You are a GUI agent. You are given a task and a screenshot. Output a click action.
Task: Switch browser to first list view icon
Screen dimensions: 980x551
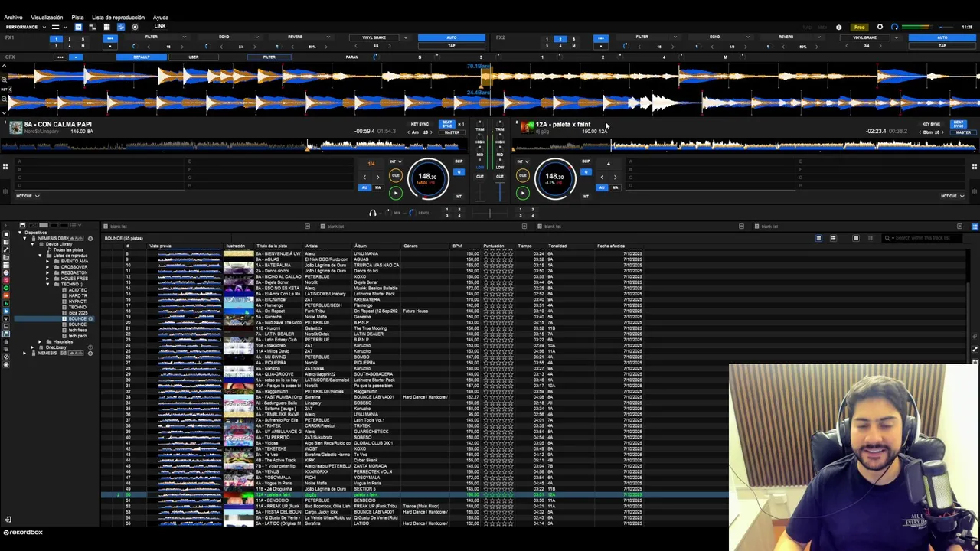(x=818, y=238)
